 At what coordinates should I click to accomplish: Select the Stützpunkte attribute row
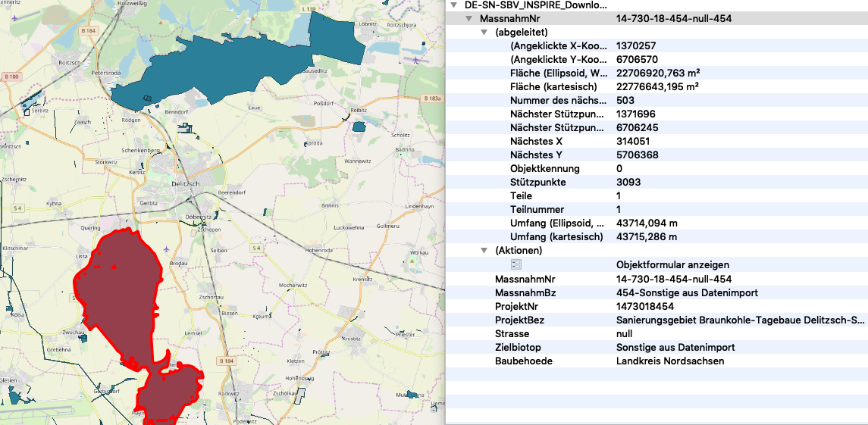click(x=656, y=183)
